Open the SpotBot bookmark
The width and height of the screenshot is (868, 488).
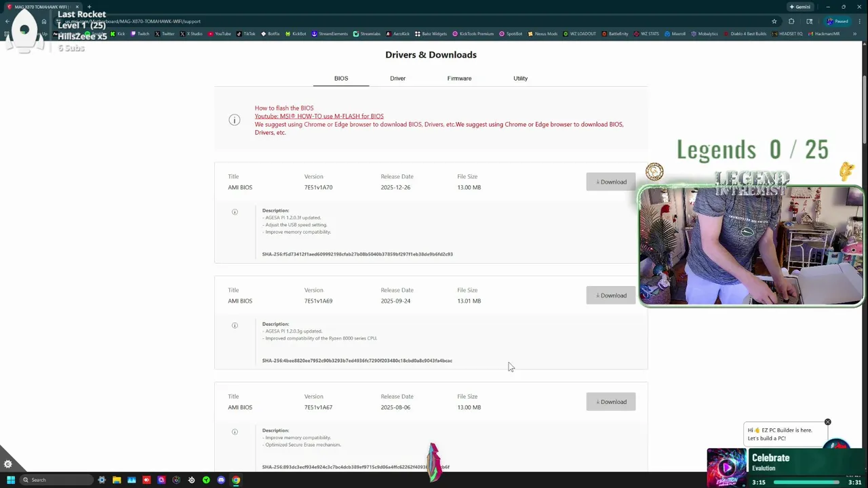511,34
